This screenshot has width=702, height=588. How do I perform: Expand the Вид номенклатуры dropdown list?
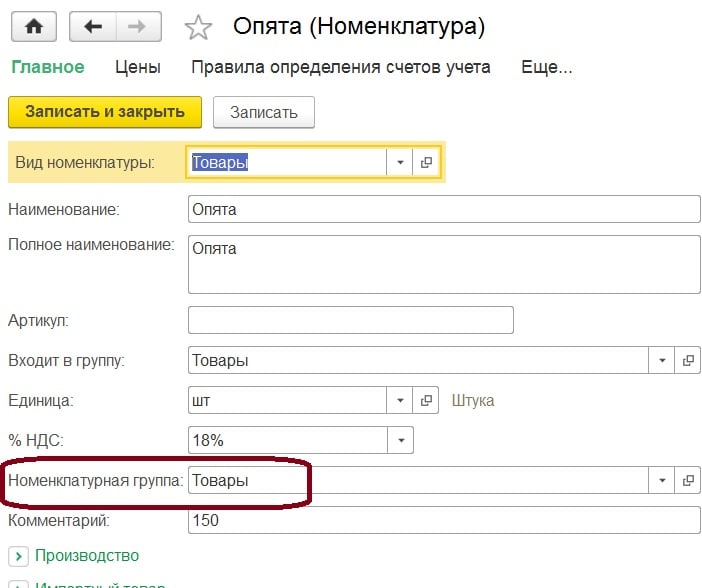click(x=400, y=162)
